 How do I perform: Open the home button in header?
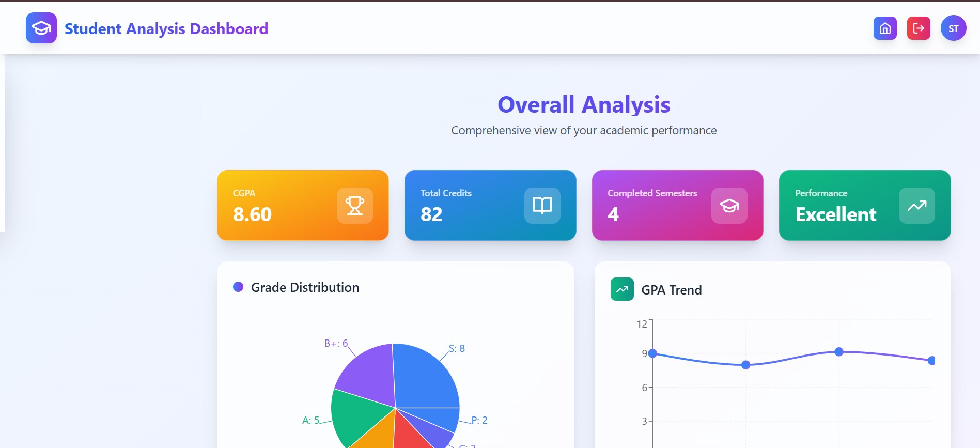pos(885,28)
